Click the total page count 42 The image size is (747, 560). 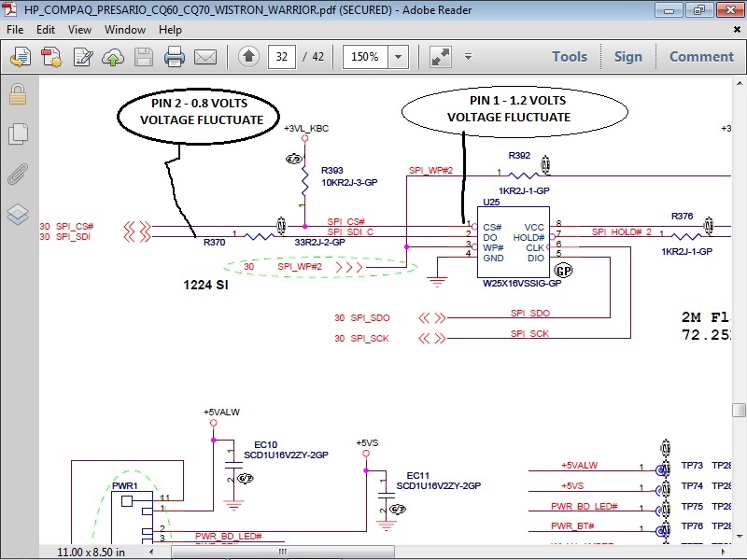pos(317,57)
